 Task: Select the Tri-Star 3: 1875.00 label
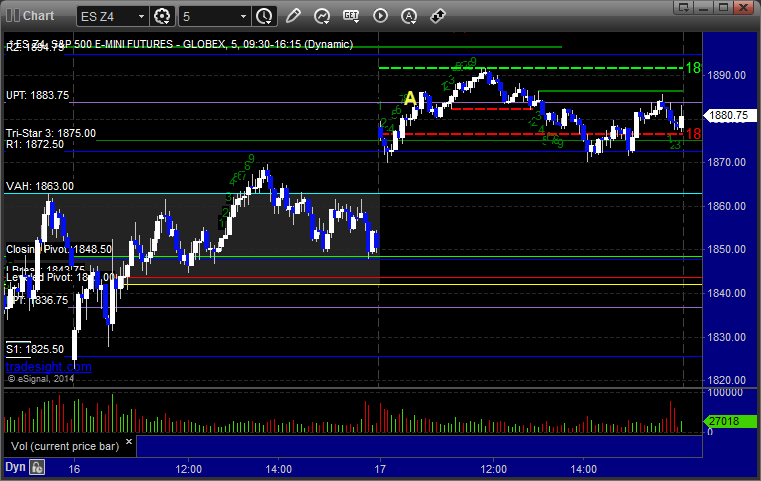coord(51,133)
